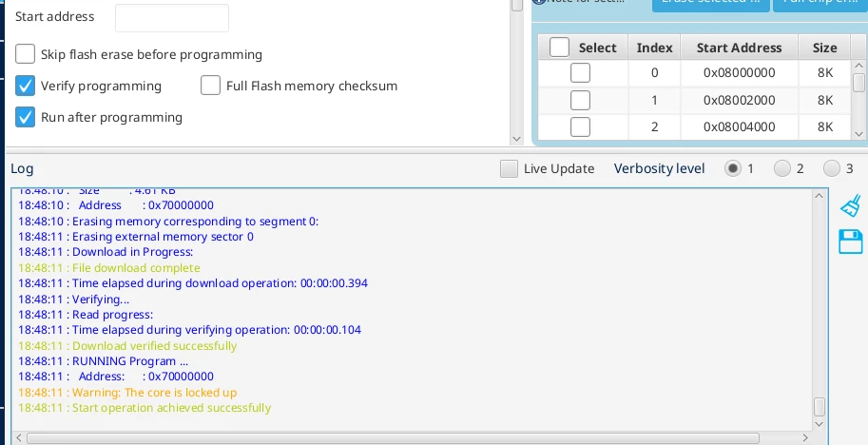Tick the Select all sectors header checkbox
The width and height of the screenshot is (868, 445).
(x=559, y=48)
